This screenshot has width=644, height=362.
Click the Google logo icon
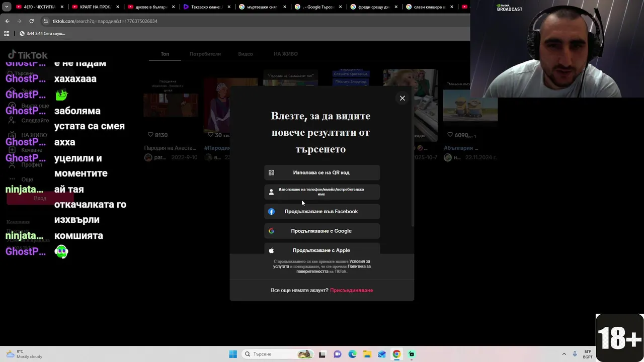pyautogui.click(x=271, y=231)
